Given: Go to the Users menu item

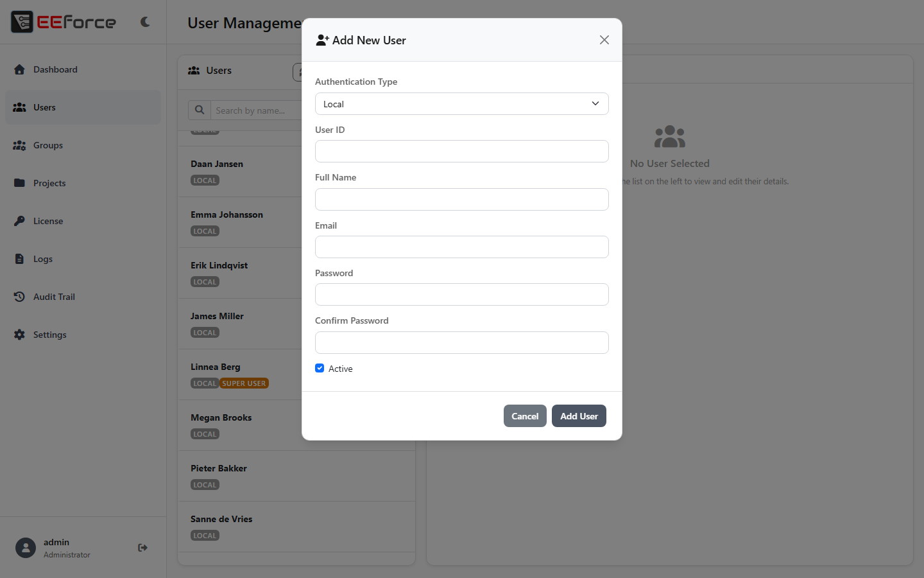Looking at the screenshot, I should pyautogui.click(x=83, y=107).
